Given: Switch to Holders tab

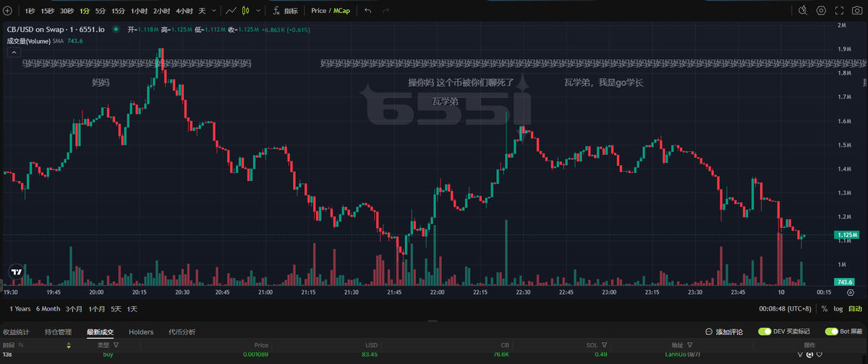Looking at the screenshot, I should [141, 331].
